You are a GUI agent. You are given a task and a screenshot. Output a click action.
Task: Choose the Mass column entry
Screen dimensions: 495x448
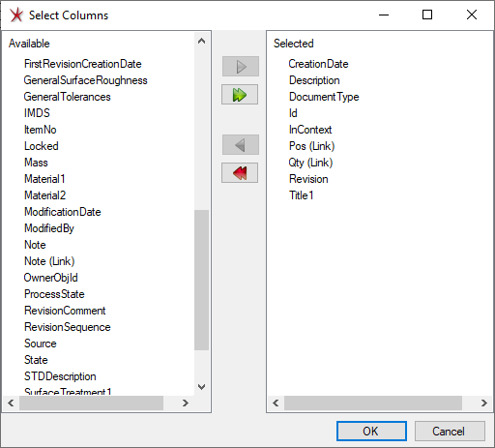(x=36, y=163)
